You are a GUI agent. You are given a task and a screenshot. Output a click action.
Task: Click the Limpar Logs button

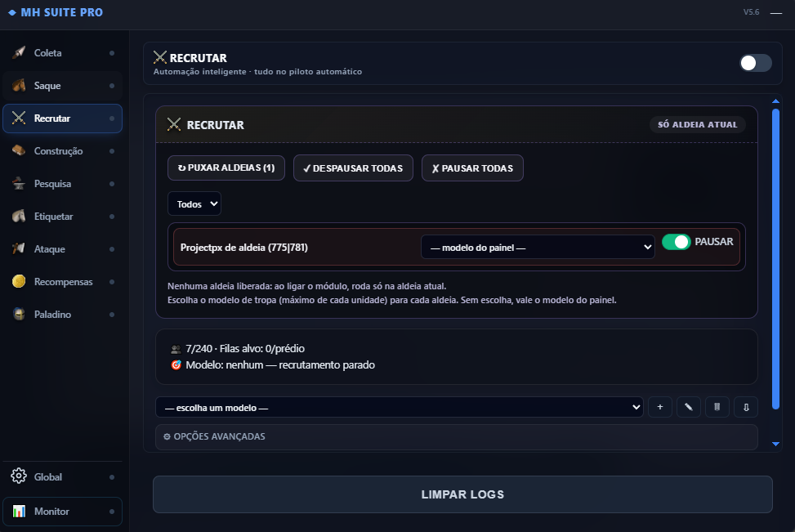(x=462, y=494)
